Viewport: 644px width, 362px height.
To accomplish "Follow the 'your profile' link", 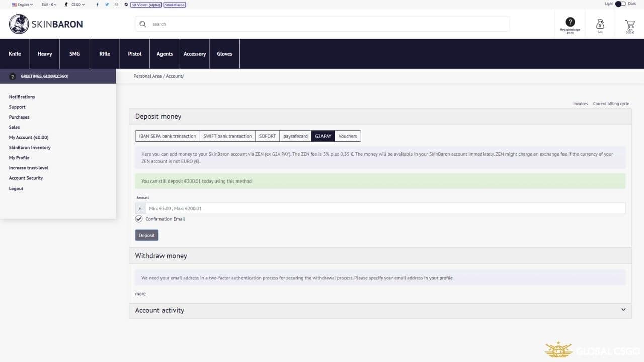I will tap(441, 278).
